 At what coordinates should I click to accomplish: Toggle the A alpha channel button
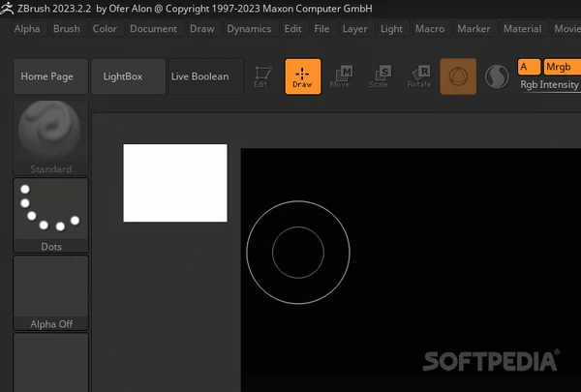529,67
